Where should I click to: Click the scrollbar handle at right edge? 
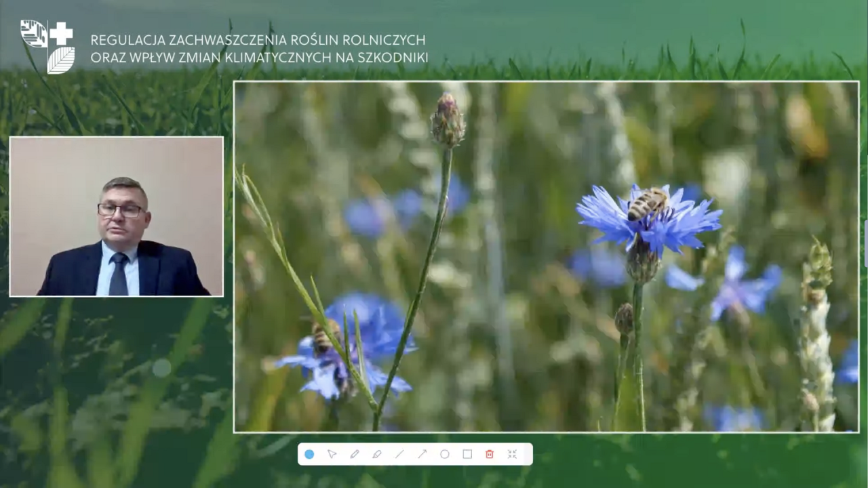(865, 243)
